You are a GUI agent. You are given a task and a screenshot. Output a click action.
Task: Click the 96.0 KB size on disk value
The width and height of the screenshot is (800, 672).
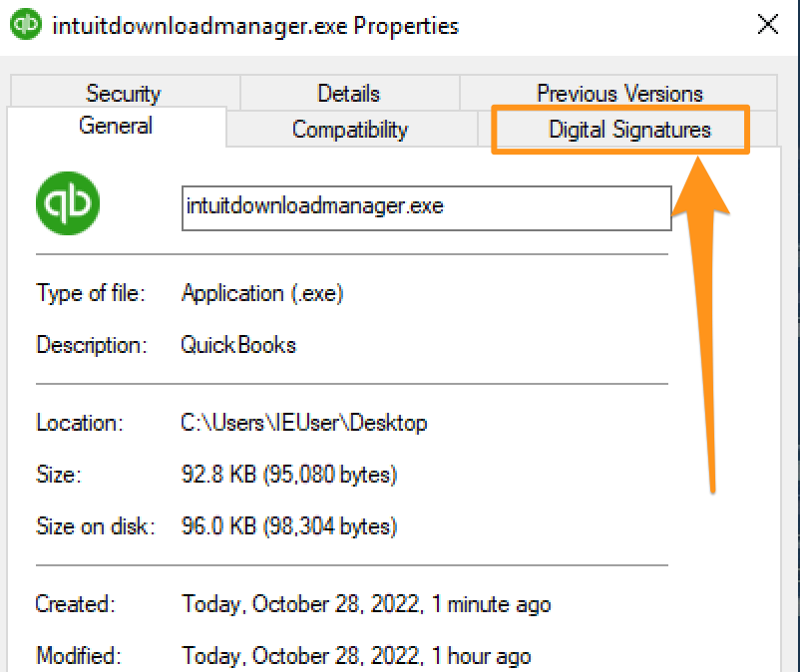pyautogui.click(x=288, y=526)
